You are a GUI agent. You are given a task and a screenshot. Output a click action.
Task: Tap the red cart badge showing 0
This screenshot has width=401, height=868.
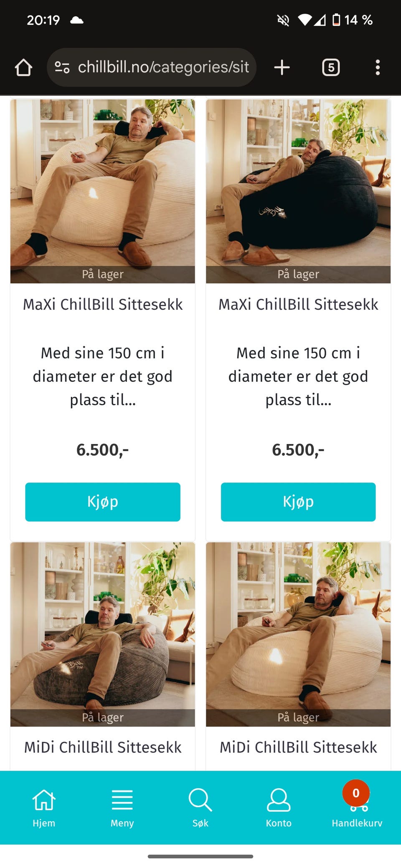click(356, 793)
